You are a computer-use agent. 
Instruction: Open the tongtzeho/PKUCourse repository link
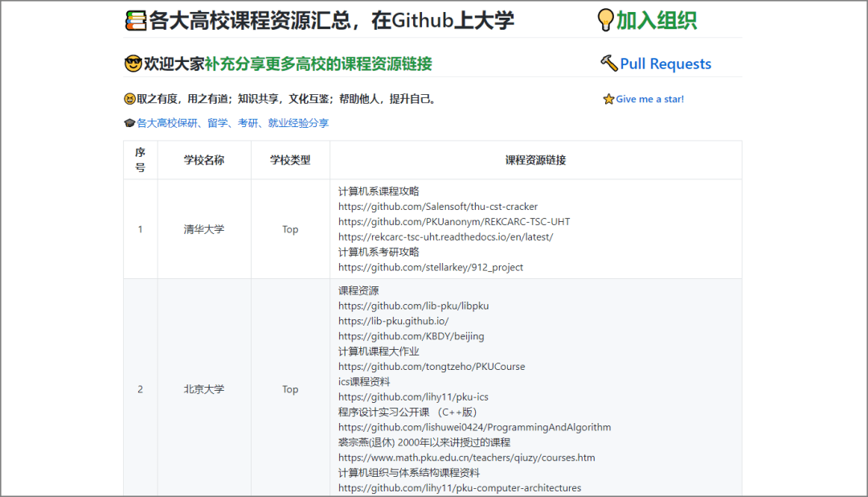click(432, 366)
